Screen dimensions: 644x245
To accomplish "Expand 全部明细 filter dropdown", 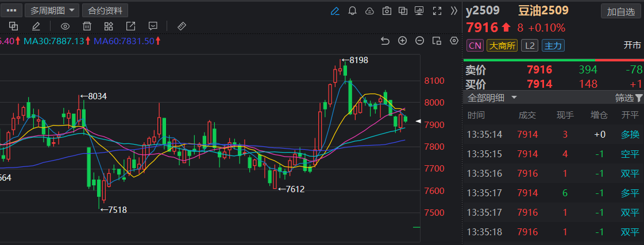I will (492, 98).
